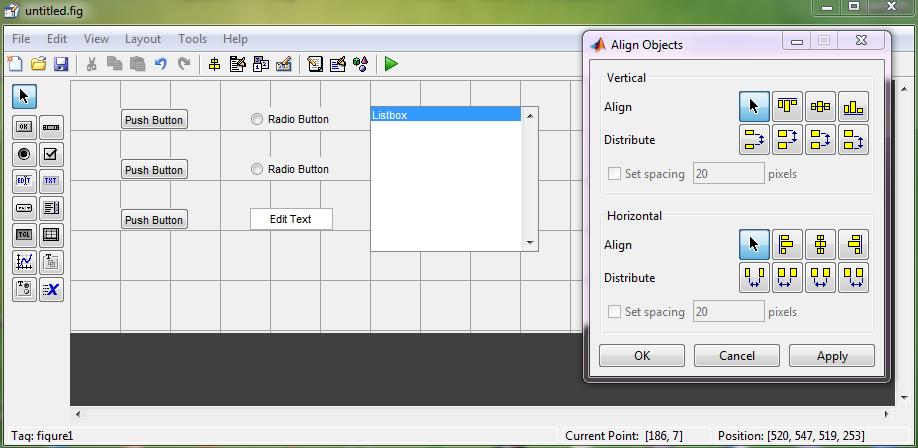Viewport: 918px width, 448px height.
Task: Select Vertical Align middle button
Action: pyautogui.click(x=820, y=107)
